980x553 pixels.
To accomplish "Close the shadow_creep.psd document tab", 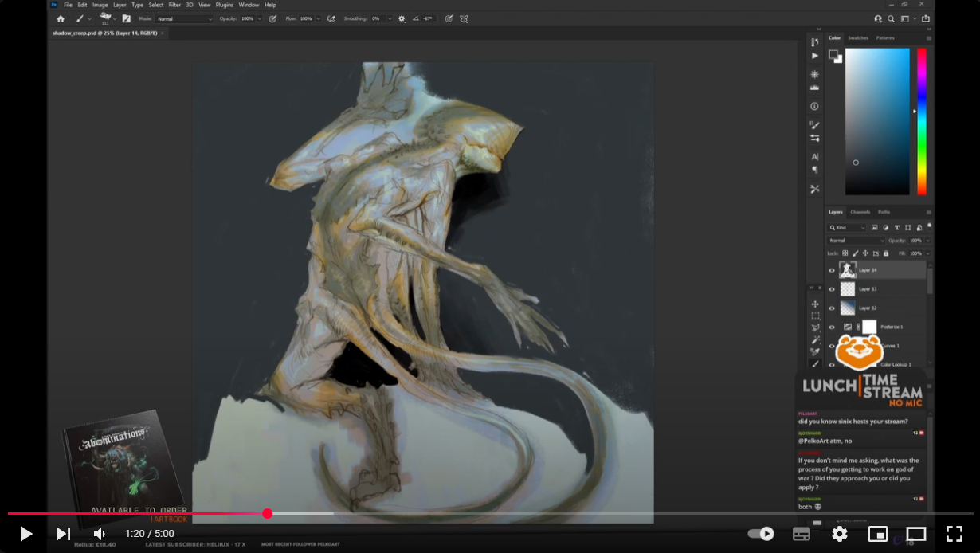I will click(x=163, y=33).
